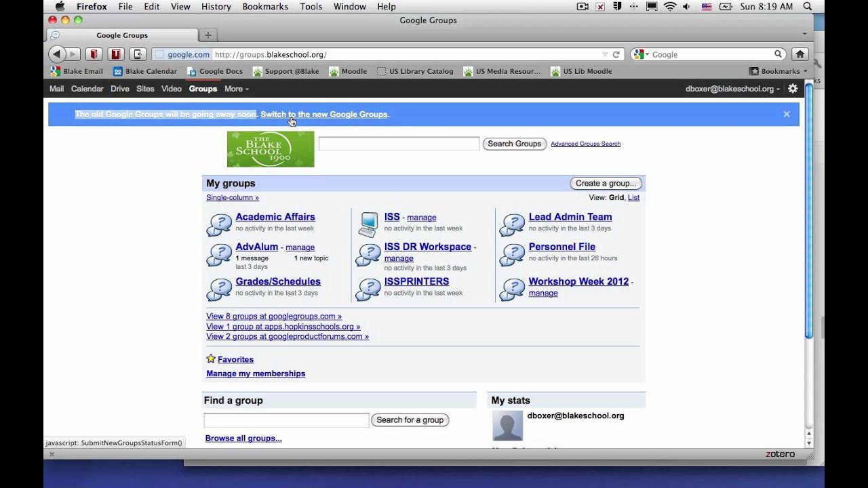Click the Lead Admin Team group icon
This screenshot has width=868, height=488.
[512, 224]
